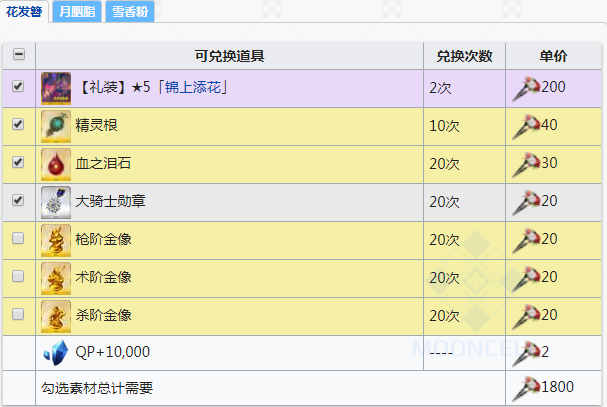Switch to the 花发簪 tab

(24, 12)
